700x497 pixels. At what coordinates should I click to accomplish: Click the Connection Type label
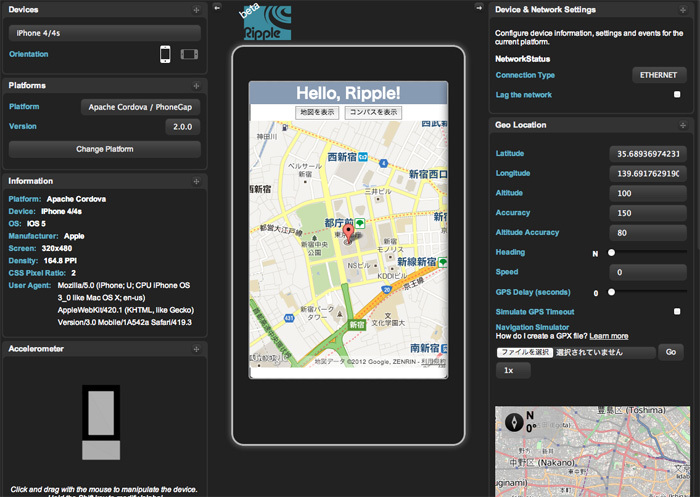pyautogui.click(x=525, y=75)
